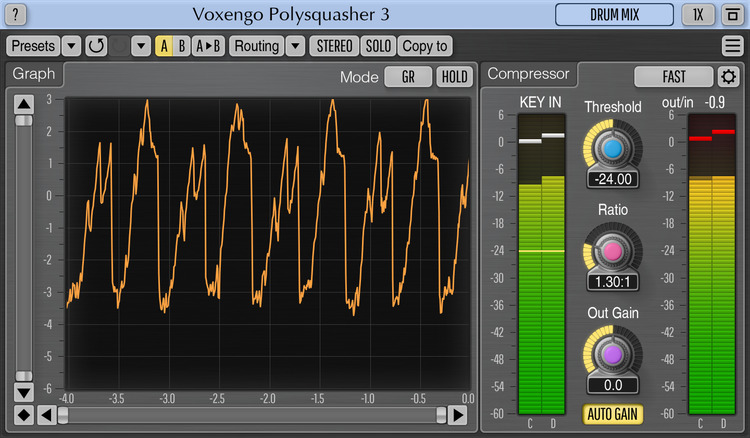Click the pink Ratio knob
Image resolution: width=750 pixels, height=438 pixels.
[613, 252]
